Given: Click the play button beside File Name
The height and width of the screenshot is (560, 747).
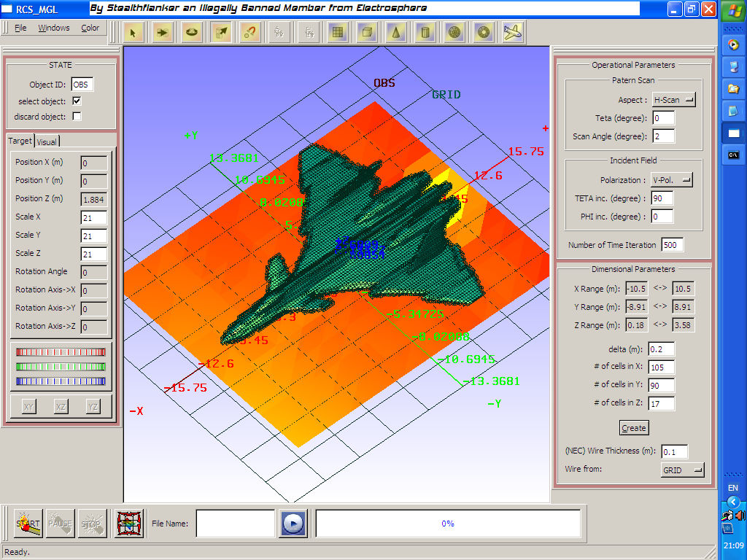Looking at the screenshot, I should tap(293, 524).
